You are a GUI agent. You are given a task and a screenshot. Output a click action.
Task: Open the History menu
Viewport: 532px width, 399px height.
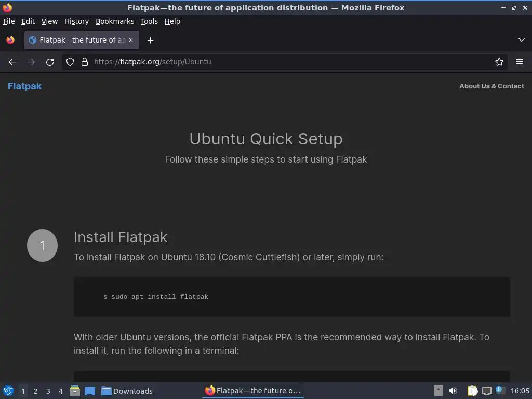(77, 21)
